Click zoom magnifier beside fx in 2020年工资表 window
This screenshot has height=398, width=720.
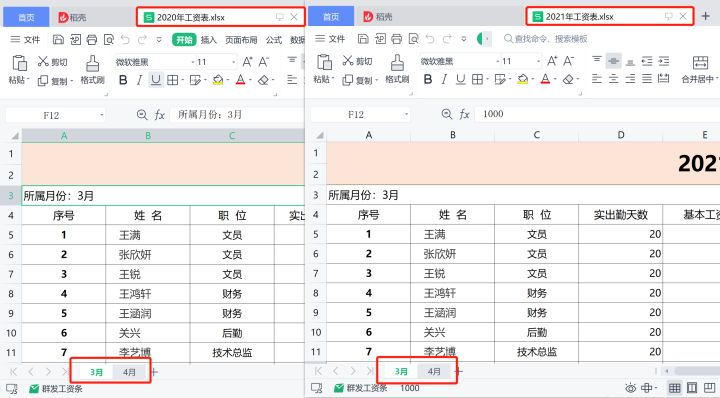pos(142,115)
